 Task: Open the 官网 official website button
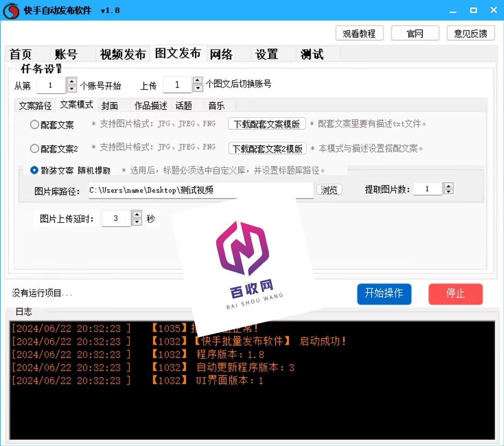[x=415, y=33]
